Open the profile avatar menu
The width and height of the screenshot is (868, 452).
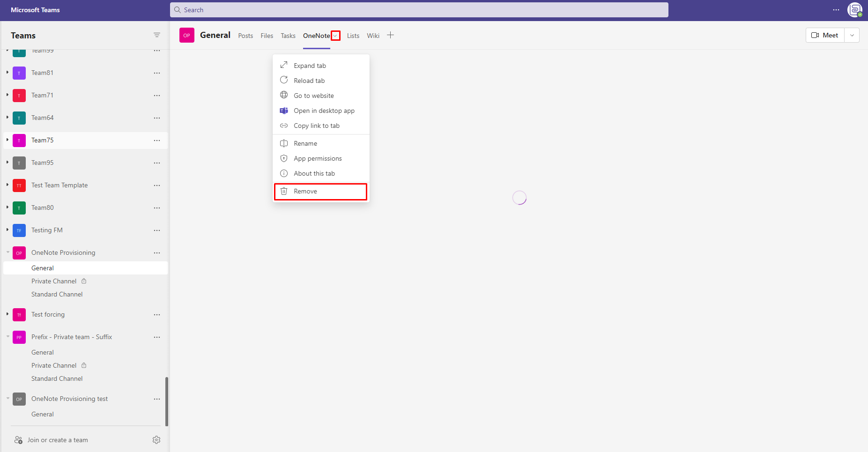click(855, 10)
